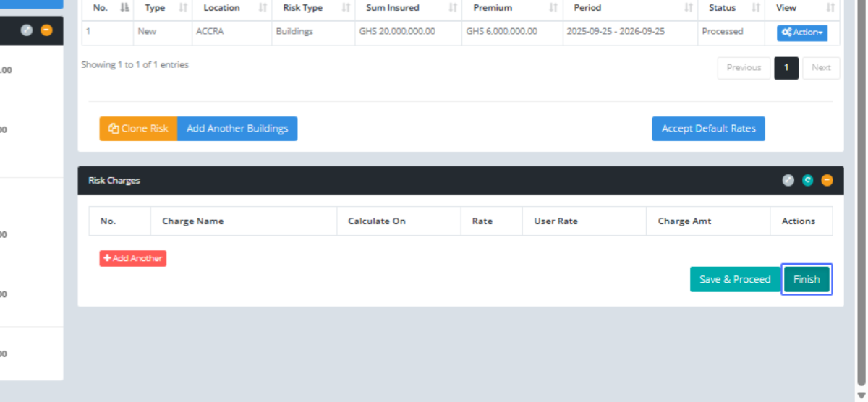Add another risk charge row
Viewport: 868px width, 402px height.
point(133,258)
